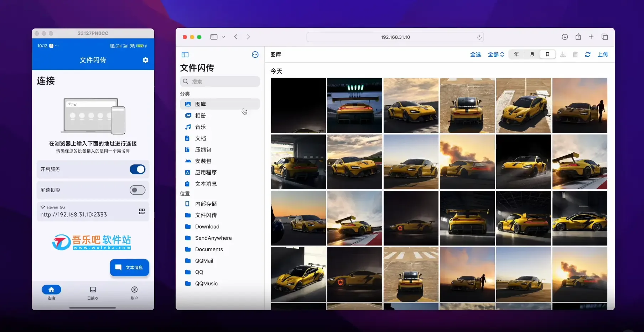Viewport: 644px width, 332px height.
Task: Focus the Safari address bar 192.168.31.10
Action: [395, 37]
